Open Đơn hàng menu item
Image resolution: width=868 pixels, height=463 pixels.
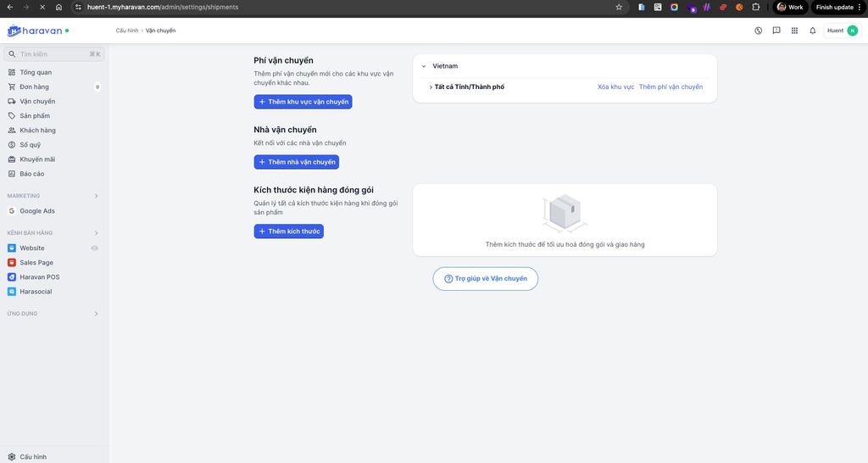[x=34, y=87]
